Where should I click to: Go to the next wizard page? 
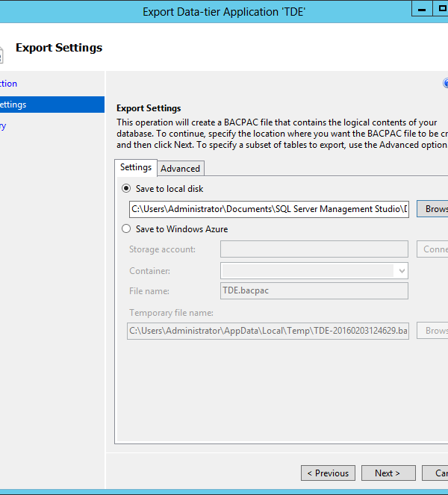(x=388, y=473)
